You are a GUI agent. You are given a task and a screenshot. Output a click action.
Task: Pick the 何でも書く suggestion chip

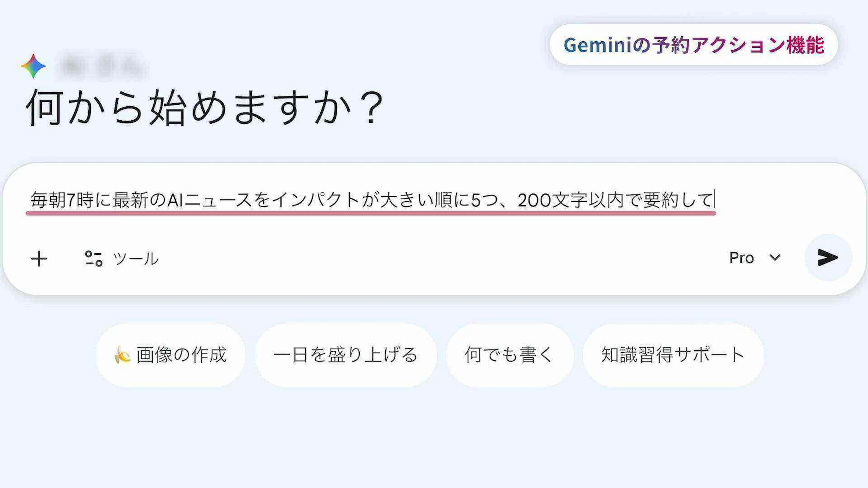[x=509, y=355]
